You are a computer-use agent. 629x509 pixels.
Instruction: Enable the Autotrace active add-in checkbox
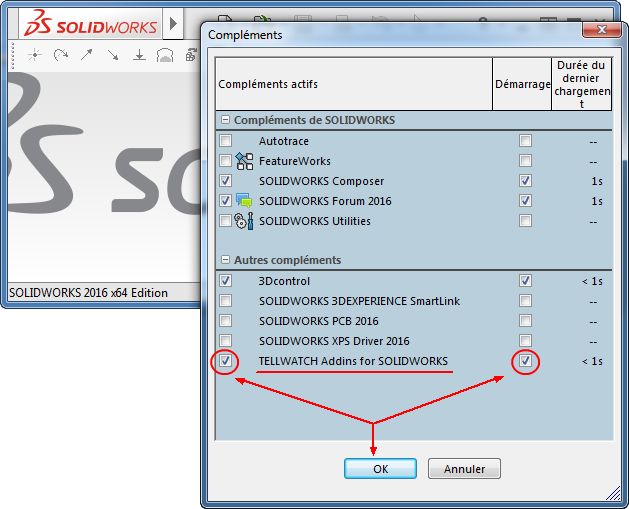pos(225,141)
